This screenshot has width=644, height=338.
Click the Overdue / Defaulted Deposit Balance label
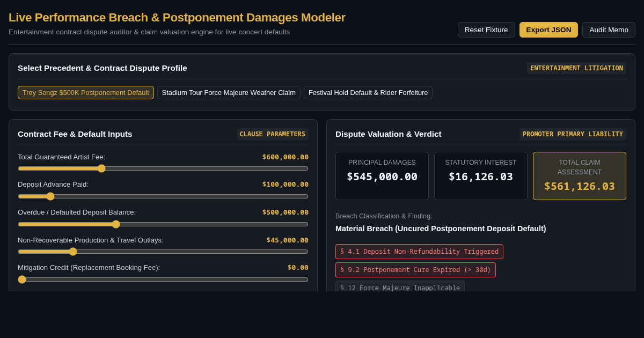(77, 212)
